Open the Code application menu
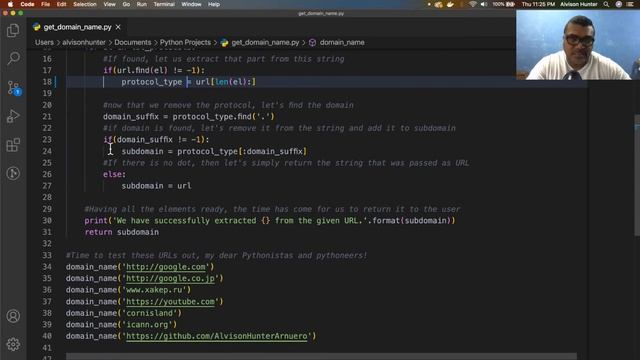This screenshot has height=360, width=640. pos(27,4)
